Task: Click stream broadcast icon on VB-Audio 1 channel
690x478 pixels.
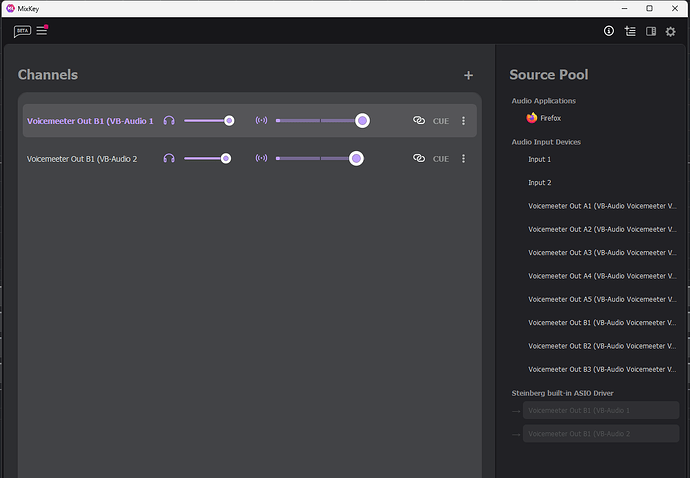Action: click(x=261, y=121)
